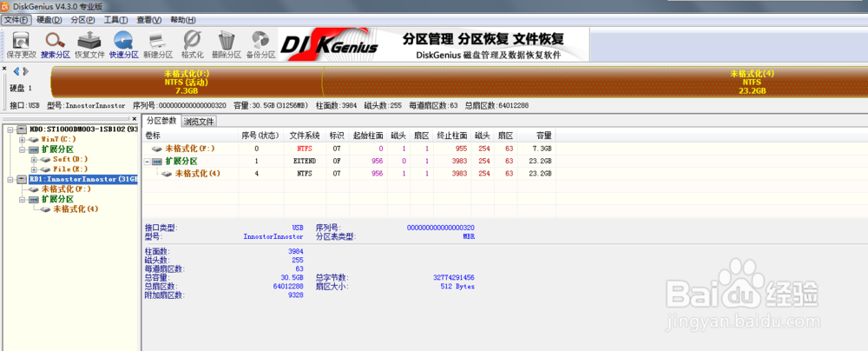868x351 pixels.
Task: Click the 卷标 column header
Action: (190, 136)
